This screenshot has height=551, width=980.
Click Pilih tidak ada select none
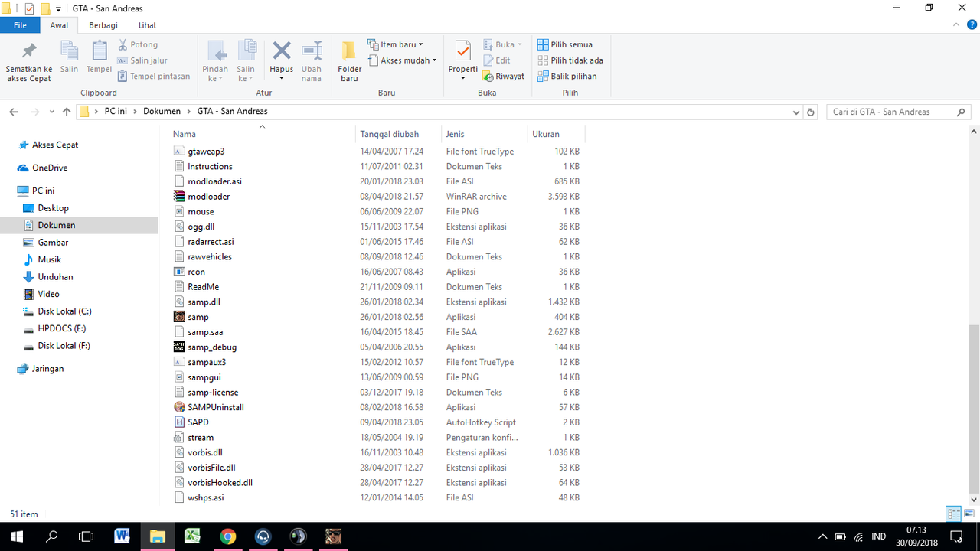point(570,60)
